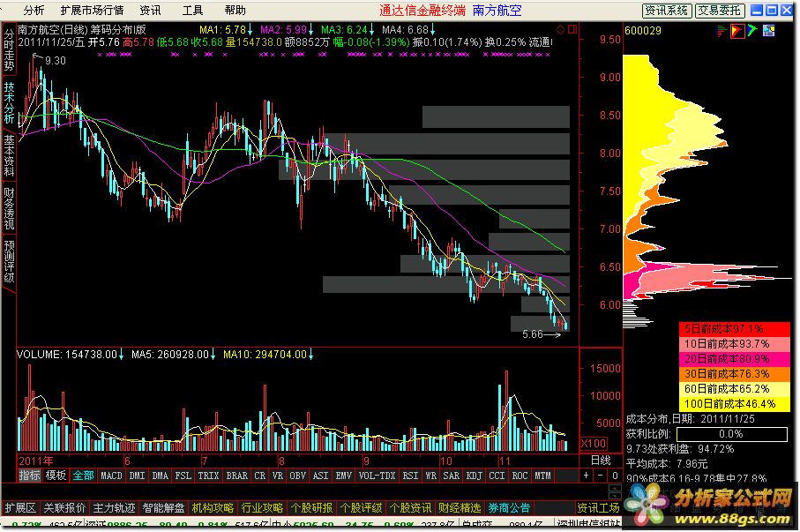This screenshot has width=800, height=532.
Task: Select the 模板 tab
Action: [x=56, y=476]
